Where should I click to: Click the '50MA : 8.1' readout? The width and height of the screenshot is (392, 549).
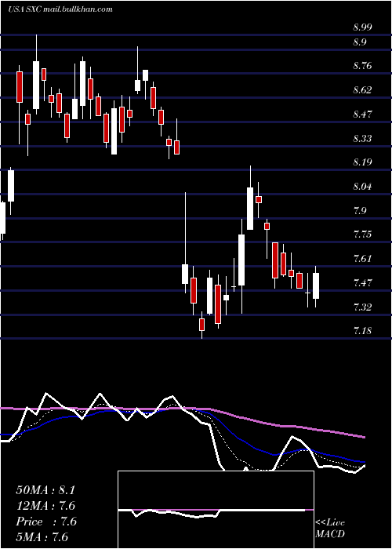click(45, 490)
